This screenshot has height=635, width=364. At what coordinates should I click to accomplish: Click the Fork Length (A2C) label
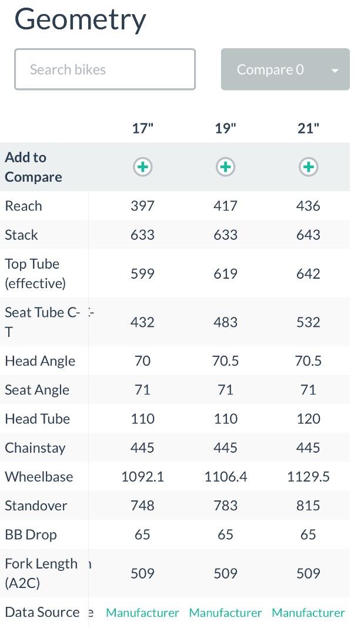[41, 573]
